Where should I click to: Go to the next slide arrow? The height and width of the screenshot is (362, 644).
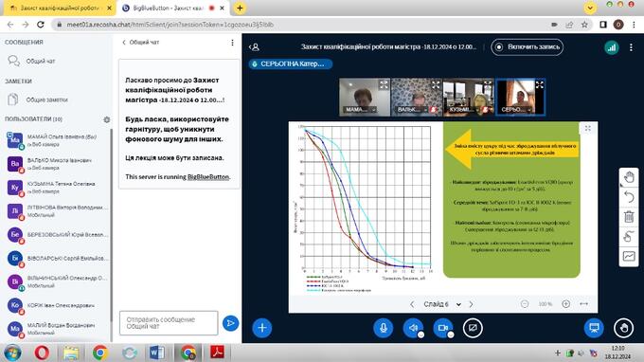tap(471, 304)
